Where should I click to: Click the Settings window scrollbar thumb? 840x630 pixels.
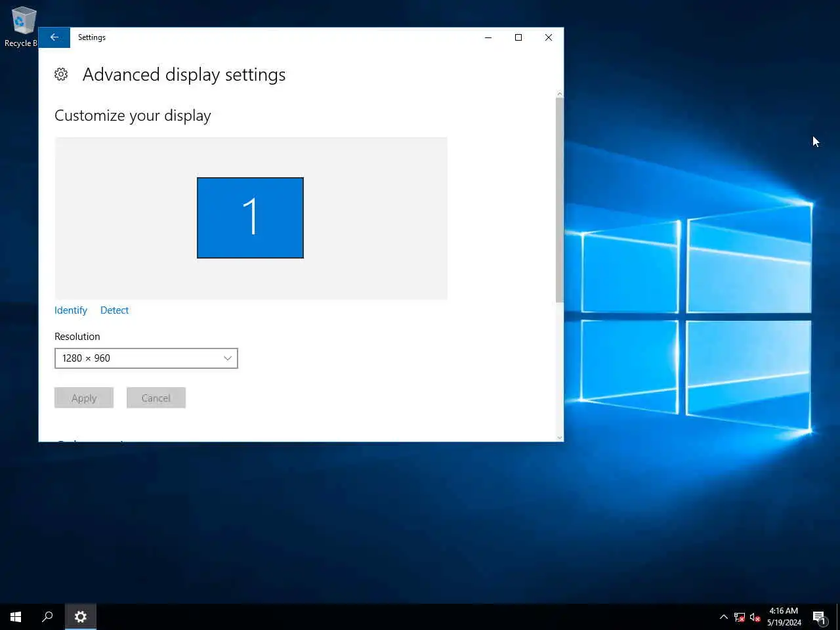coord(559,200)
